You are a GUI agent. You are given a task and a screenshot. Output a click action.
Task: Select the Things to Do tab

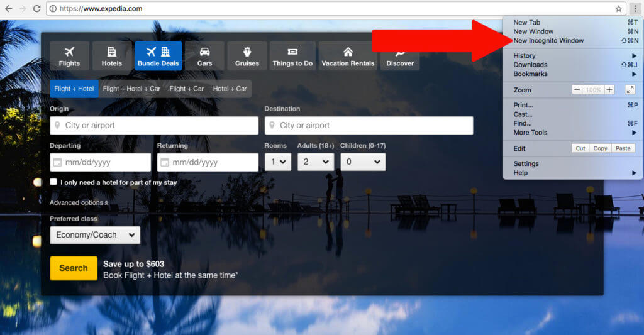pyautogui.click(x=292, y=56)
